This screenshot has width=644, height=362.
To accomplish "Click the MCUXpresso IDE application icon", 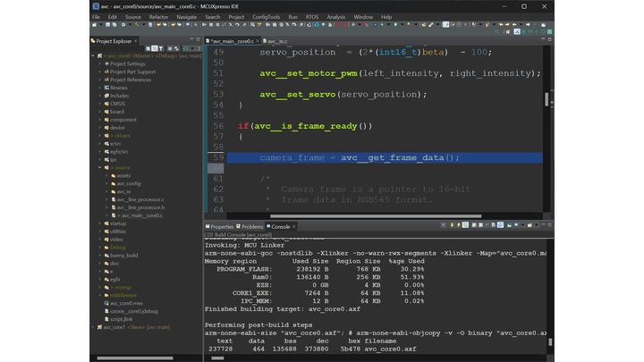I will point(96,5).
